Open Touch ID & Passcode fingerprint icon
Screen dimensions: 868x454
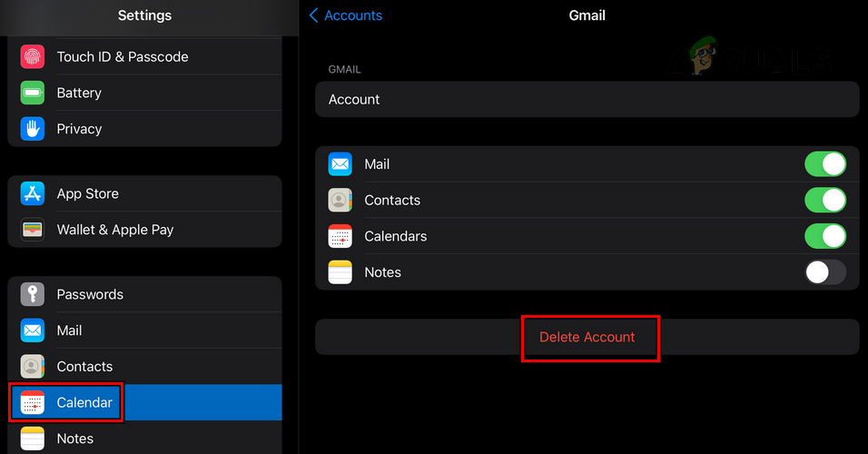coord(32,56)
